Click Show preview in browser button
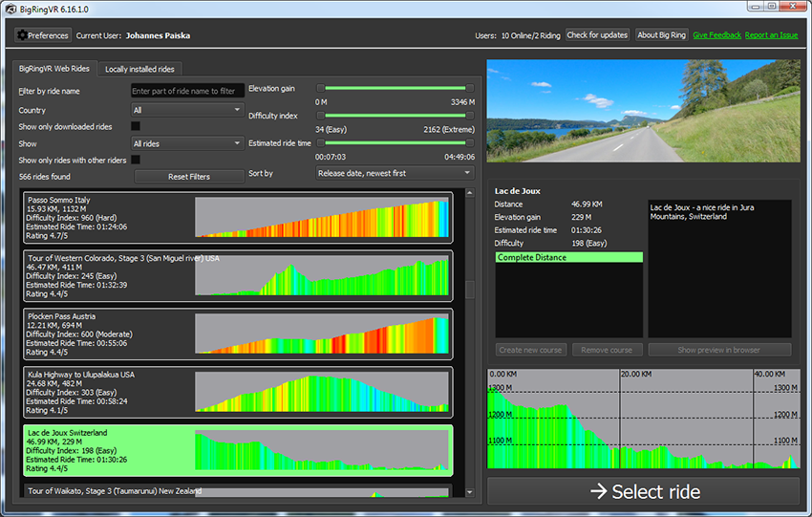Viewport: 812px width, 517px height. point(719,350)
